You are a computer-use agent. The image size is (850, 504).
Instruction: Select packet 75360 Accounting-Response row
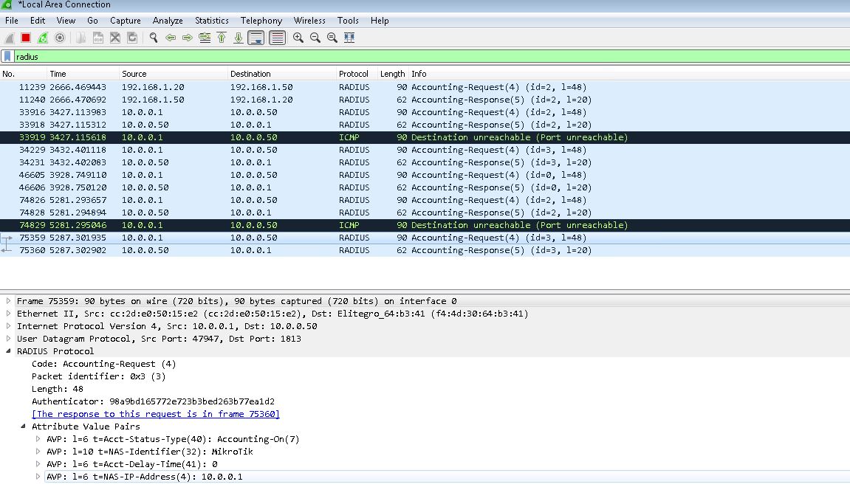point(425,250)
